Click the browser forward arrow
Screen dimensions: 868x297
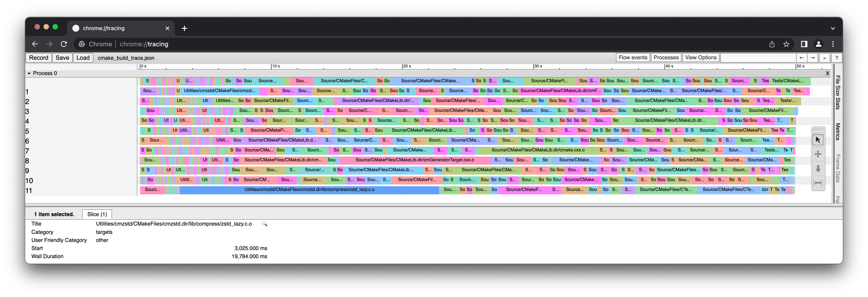(x=50, y=44)
